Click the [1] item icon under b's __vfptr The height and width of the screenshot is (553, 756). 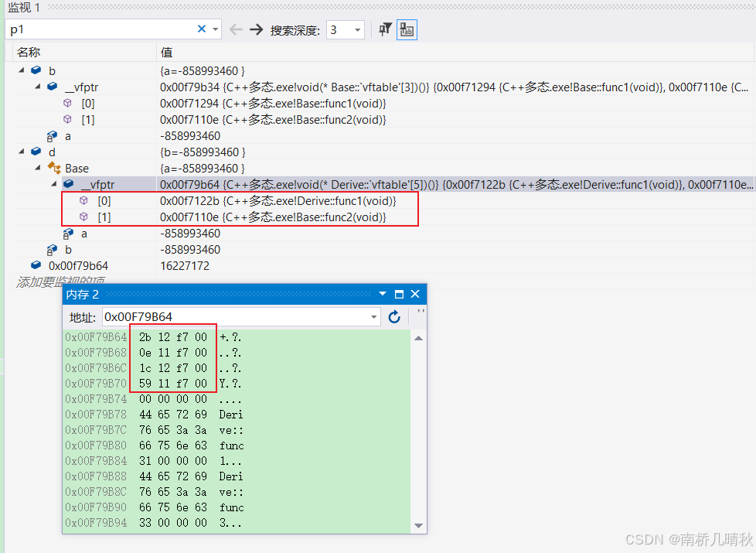67,119
